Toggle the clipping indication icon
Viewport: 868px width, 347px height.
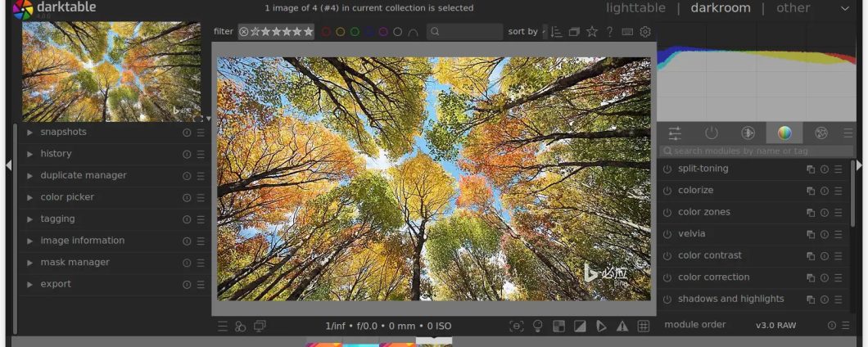click(x=580, y=326)
